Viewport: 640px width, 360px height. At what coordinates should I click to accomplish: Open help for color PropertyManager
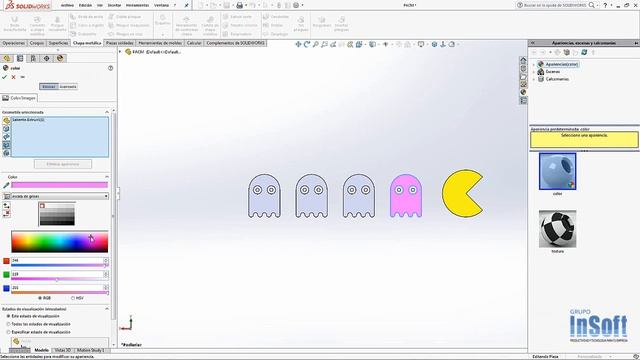click(110, 68)
